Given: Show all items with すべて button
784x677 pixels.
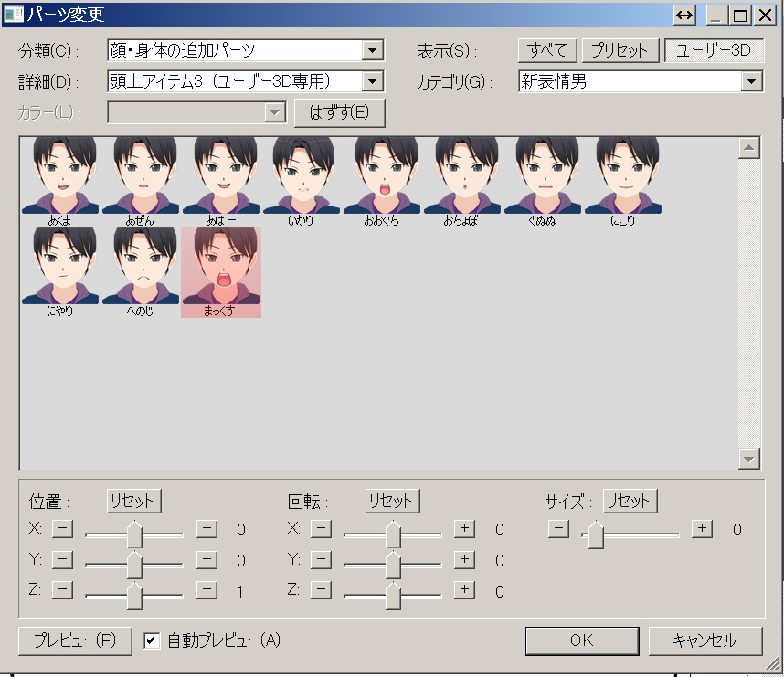Looking at the screenshot, I should (547, 51).
